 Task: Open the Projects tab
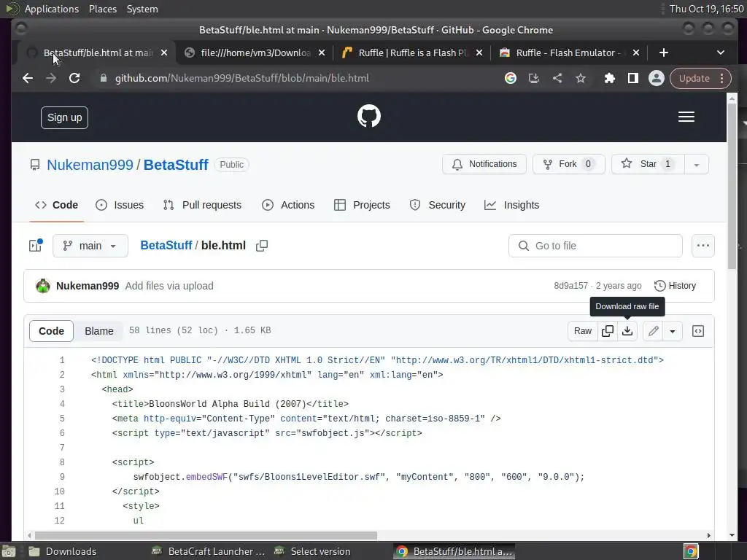click(x=362, y=205)
